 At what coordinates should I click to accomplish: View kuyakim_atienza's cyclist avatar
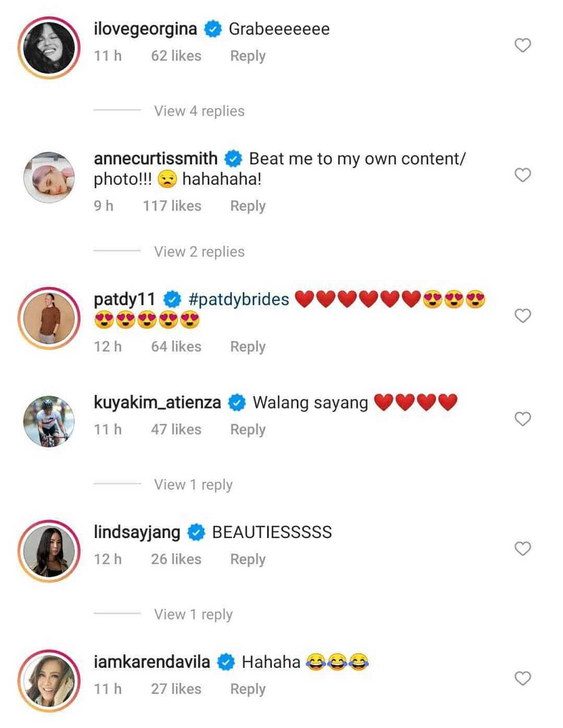pyautogui.click(x=49, y=421)
